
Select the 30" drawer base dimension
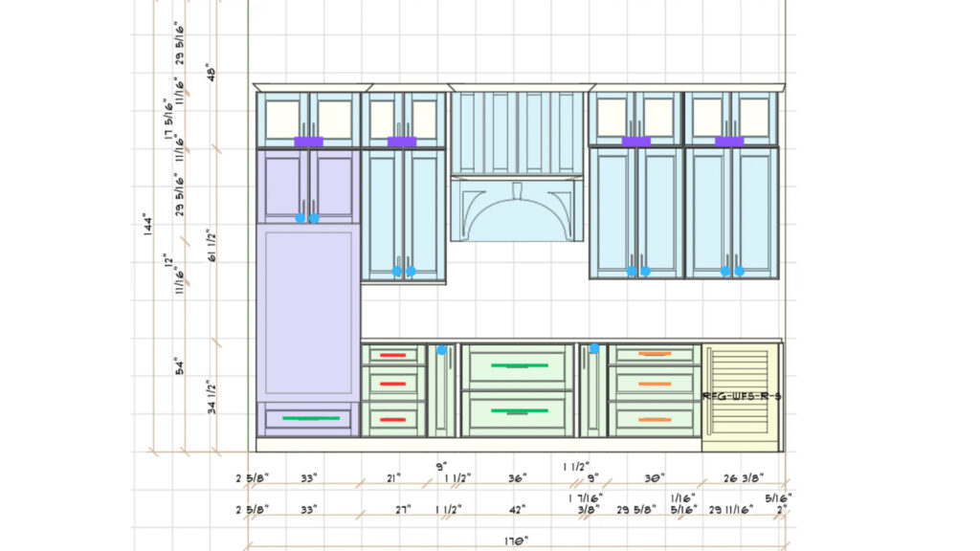(654, 478)
